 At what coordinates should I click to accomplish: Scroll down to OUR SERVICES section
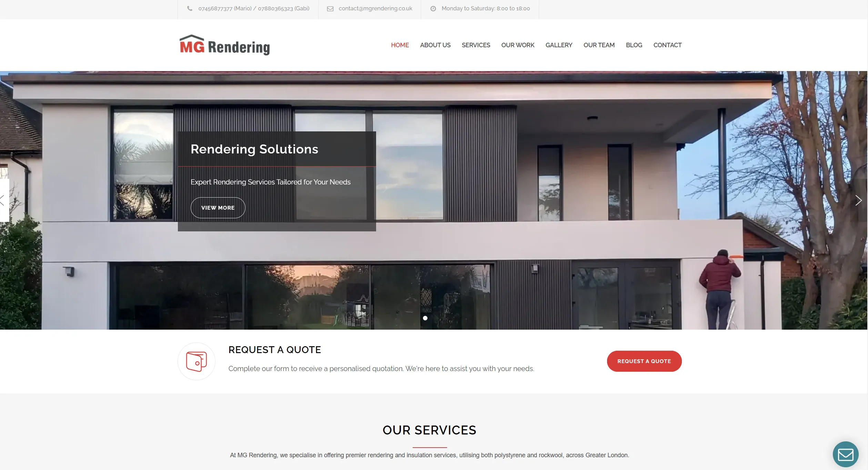point(430,430)
